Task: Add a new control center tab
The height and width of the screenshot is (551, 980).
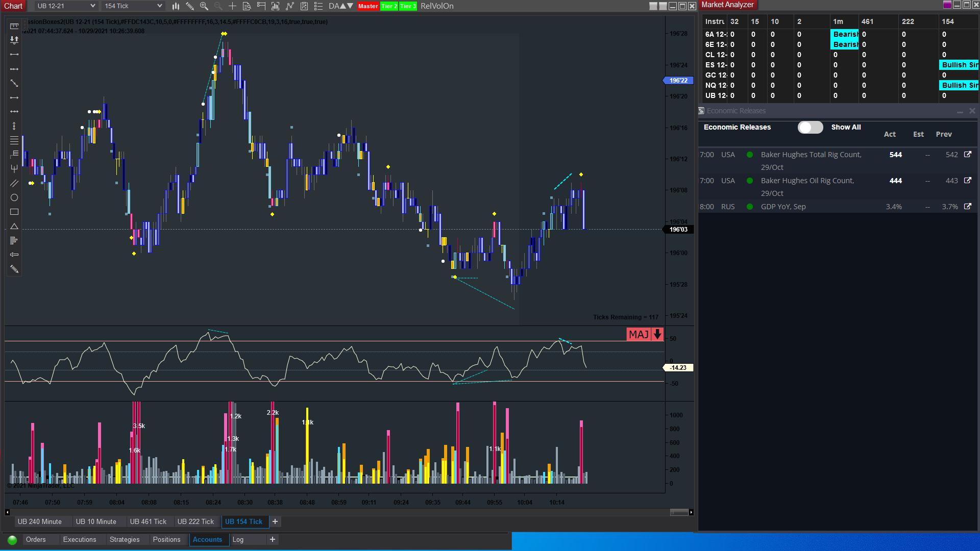Action: tap(273, 539)
